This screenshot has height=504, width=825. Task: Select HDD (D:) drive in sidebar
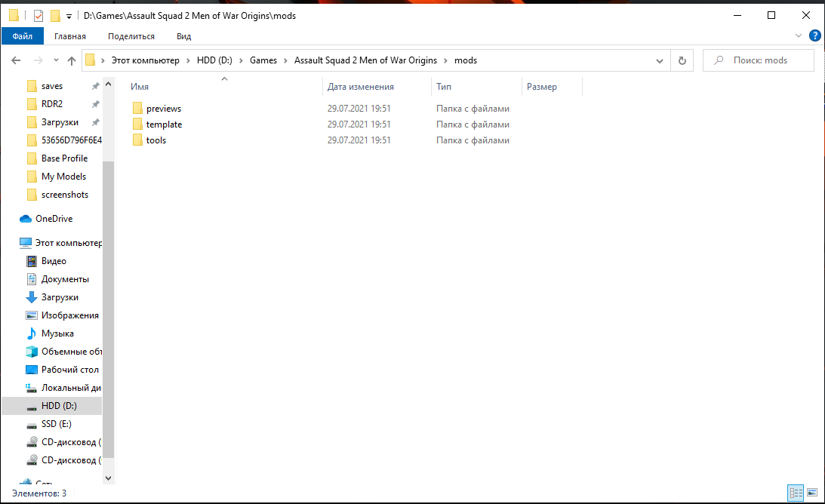(51, 406)
